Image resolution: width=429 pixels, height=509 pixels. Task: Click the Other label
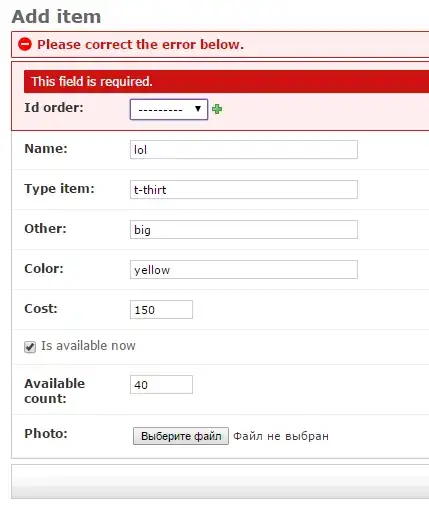tap(45, 228)
